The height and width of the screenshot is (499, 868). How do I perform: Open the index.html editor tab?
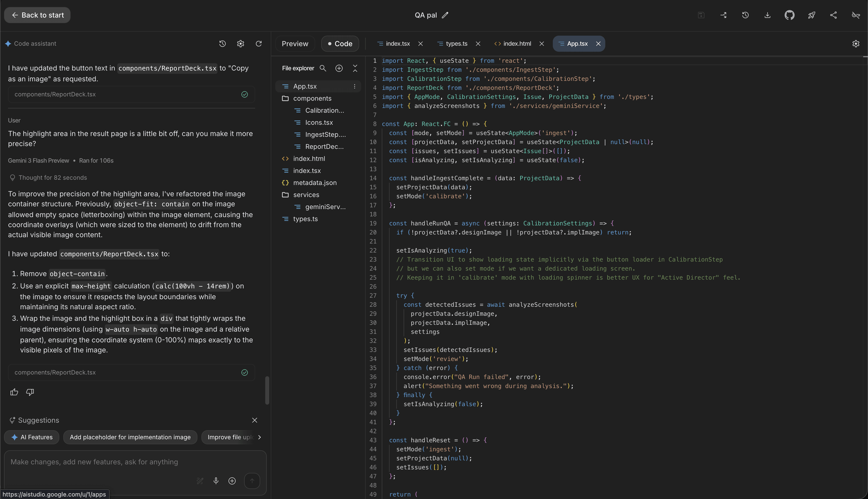(x=517, y=43)
